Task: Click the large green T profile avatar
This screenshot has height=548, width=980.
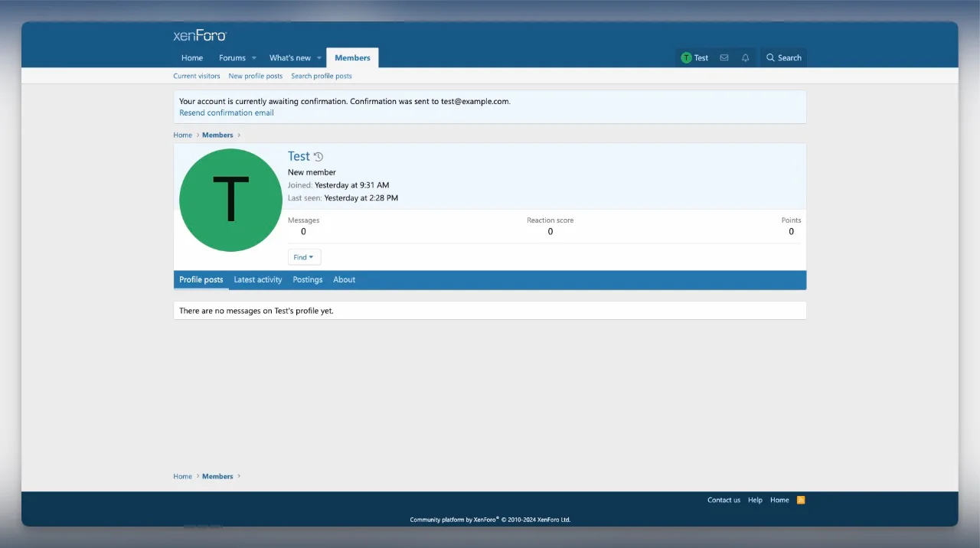Action: tap(230, 200)
